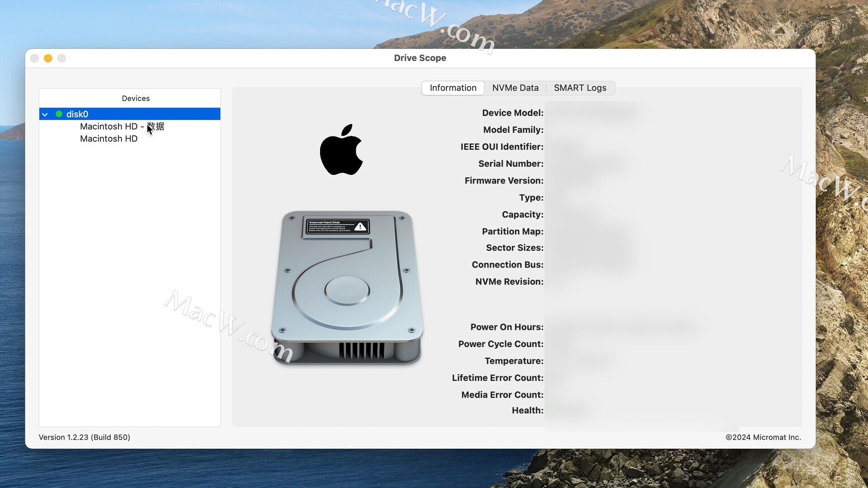Click the disabled zoom window button
The width and height of the screenshot is (868, 488).
click(x=62, y=58)
